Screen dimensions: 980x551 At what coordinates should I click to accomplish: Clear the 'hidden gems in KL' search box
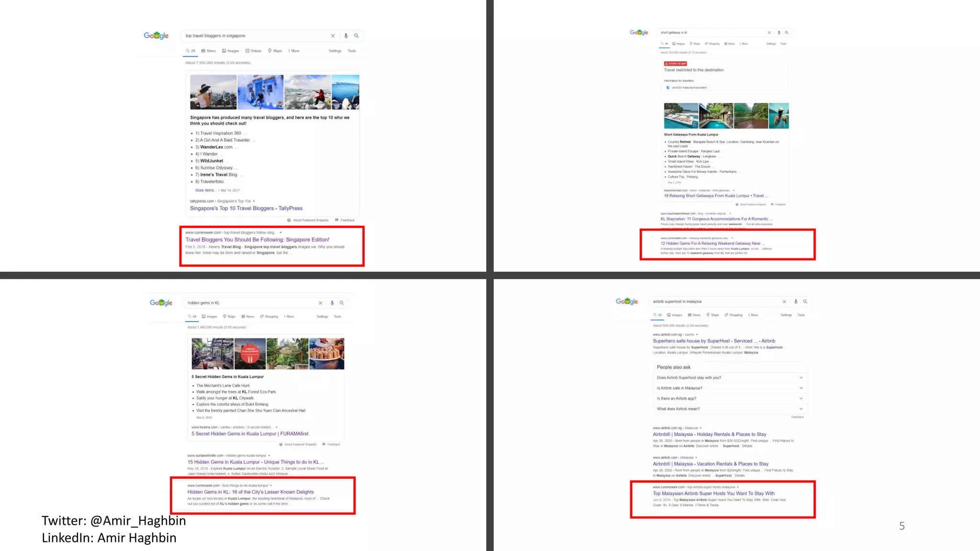(320, 303)
